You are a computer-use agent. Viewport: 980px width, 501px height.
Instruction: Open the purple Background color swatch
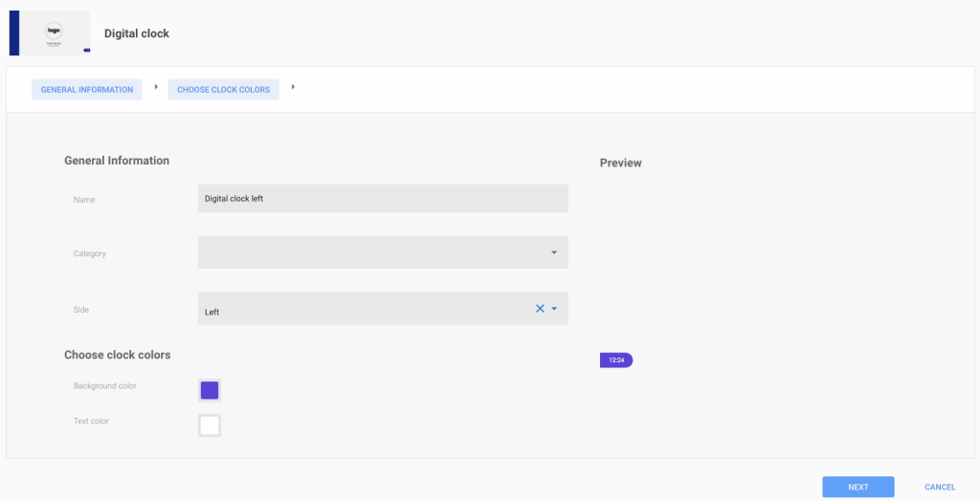210,390
